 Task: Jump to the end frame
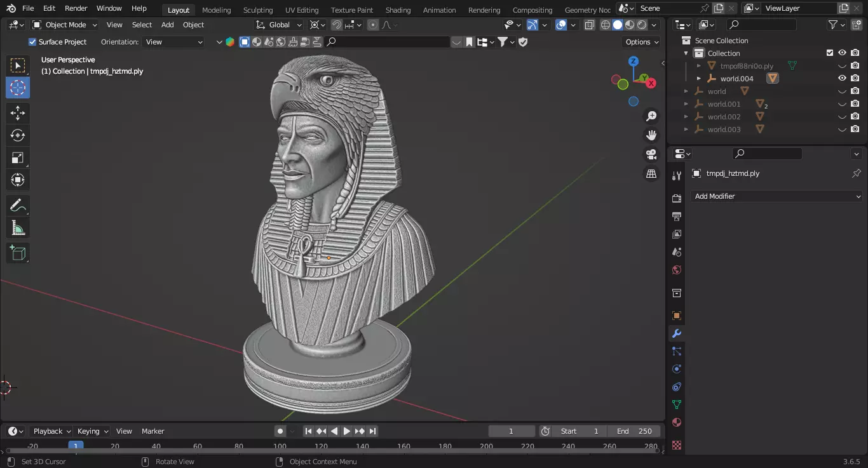(373, 431)
